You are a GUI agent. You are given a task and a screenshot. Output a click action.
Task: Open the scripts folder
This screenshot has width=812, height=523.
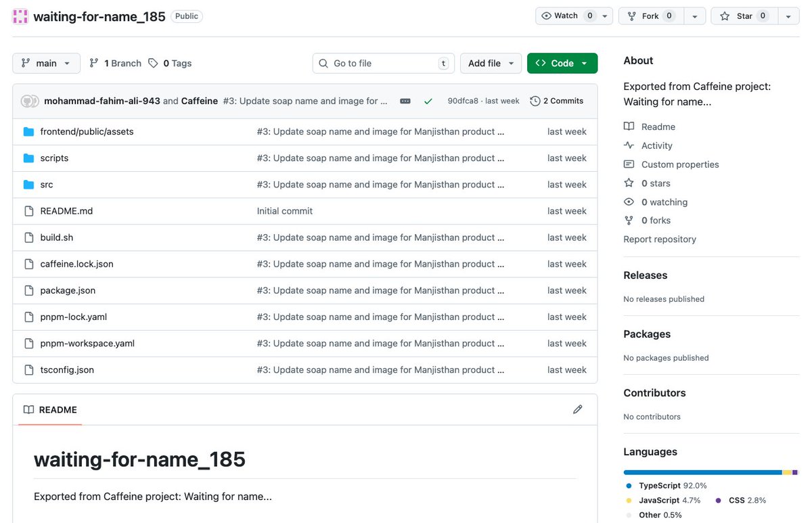(x=54, y=158)
